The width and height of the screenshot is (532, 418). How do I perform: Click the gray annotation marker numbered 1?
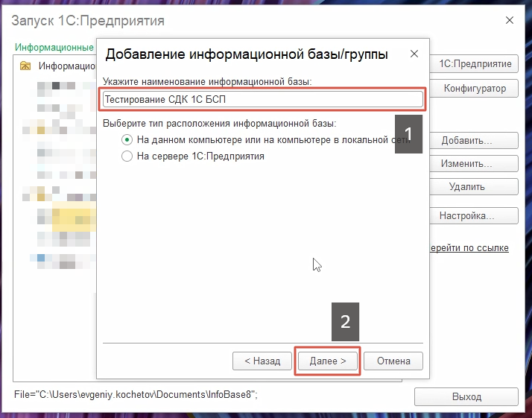[408, 134]
